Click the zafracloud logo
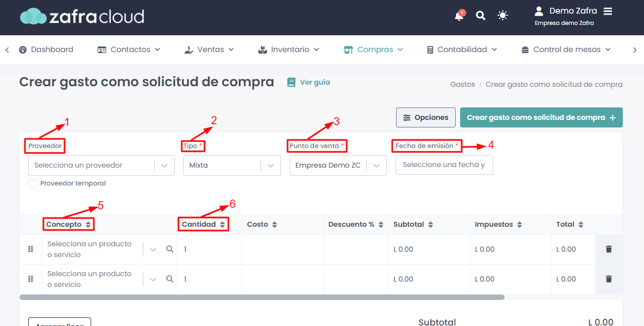Image resolution: width=644 pixels, height=326 pixels. [x=82, y=16]
